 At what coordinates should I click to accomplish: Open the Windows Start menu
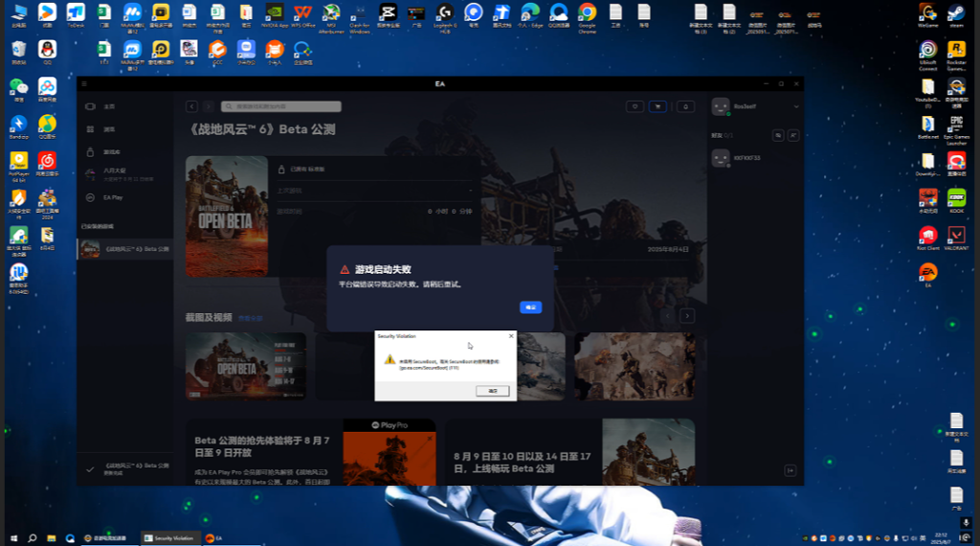13,538
